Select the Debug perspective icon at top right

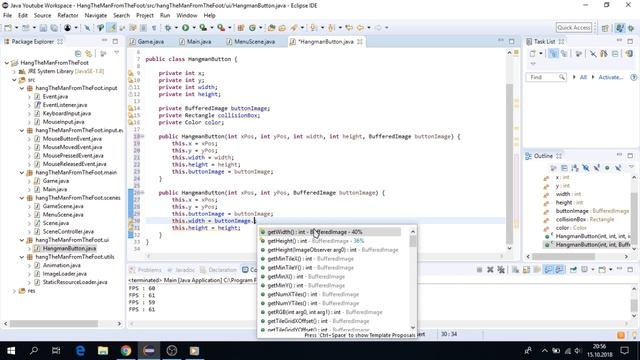click(631, 28)
